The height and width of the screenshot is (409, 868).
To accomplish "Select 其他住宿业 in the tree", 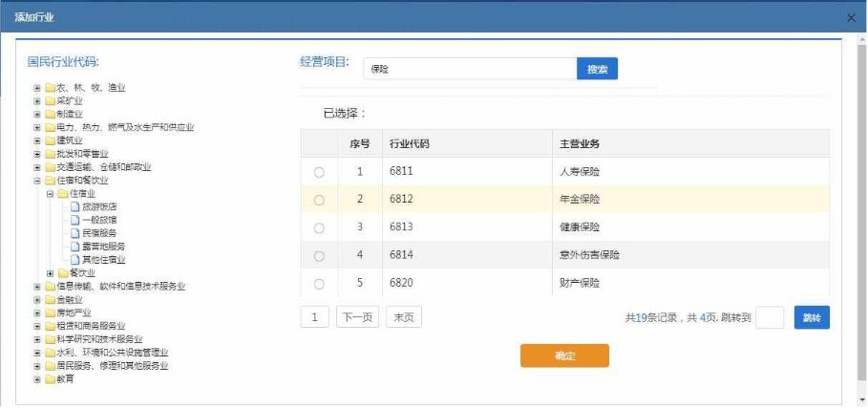I will click(x=104, y=259).
